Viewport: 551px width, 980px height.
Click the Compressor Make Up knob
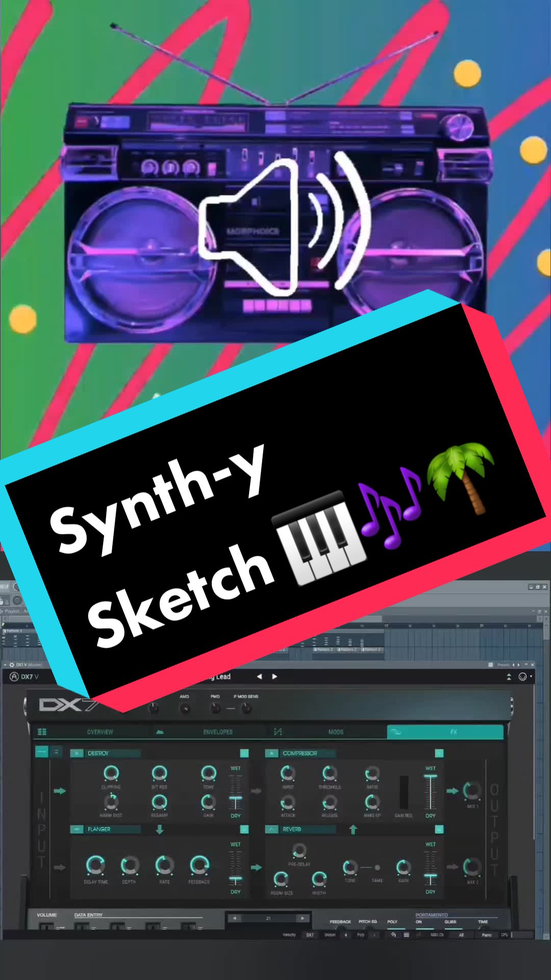pyautogui.click(x=372, y=802)
